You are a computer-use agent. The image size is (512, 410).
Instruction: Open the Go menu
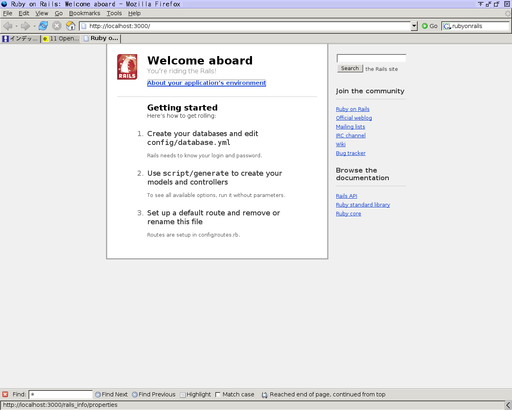click(x=59, y=13)
